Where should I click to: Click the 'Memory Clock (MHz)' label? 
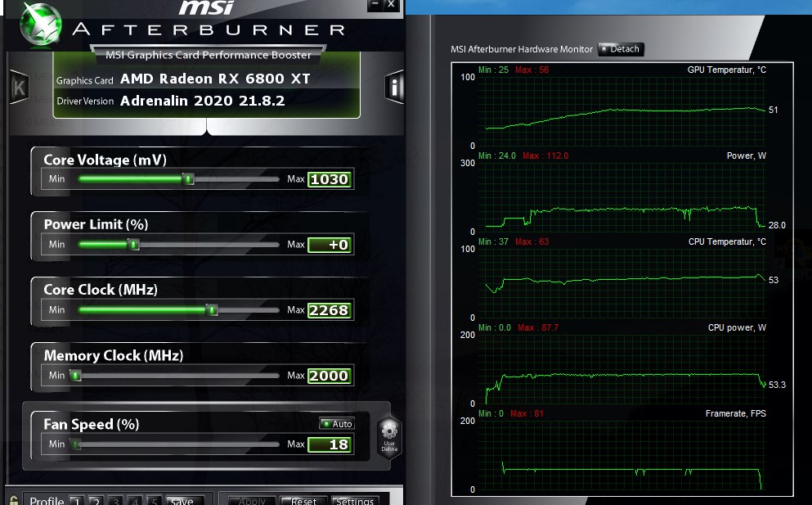114,355
